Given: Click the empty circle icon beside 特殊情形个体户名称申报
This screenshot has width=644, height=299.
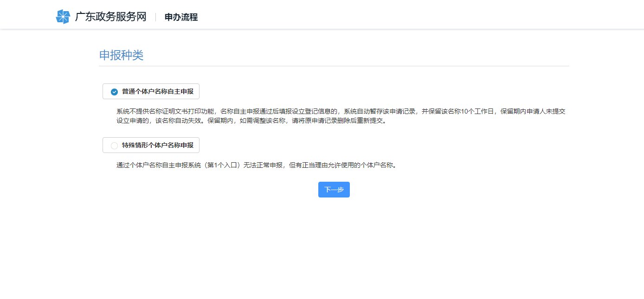Looking at the screenshot, I should click(x=114, y=145).
